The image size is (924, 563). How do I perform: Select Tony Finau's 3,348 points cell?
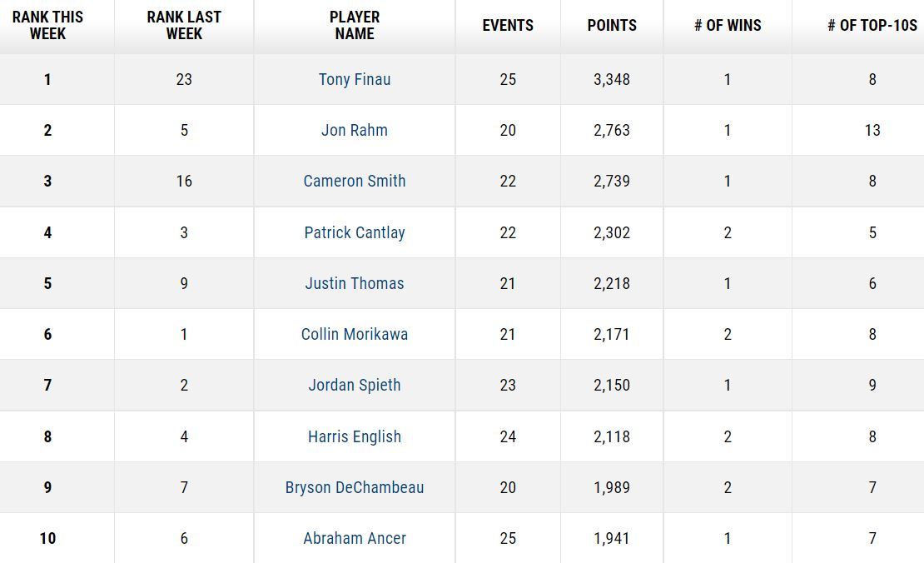pos(612,80)
